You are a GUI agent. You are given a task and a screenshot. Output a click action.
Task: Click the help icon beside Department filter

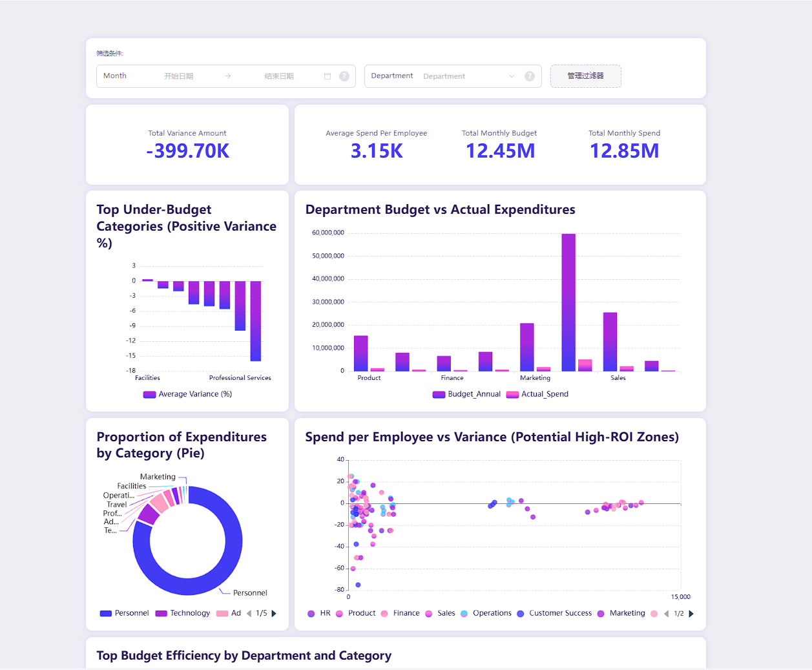[530, 76]
